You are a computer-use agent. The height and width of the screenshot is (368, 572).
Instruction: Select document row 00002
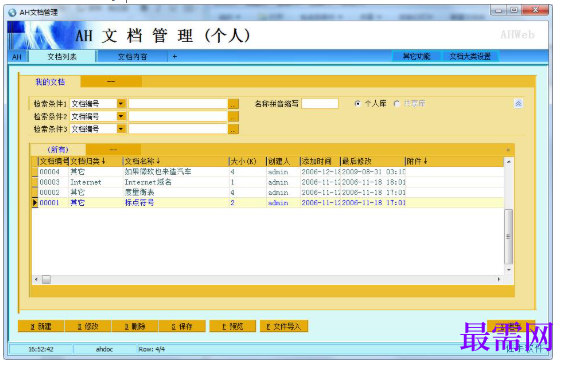coord(268,192)
